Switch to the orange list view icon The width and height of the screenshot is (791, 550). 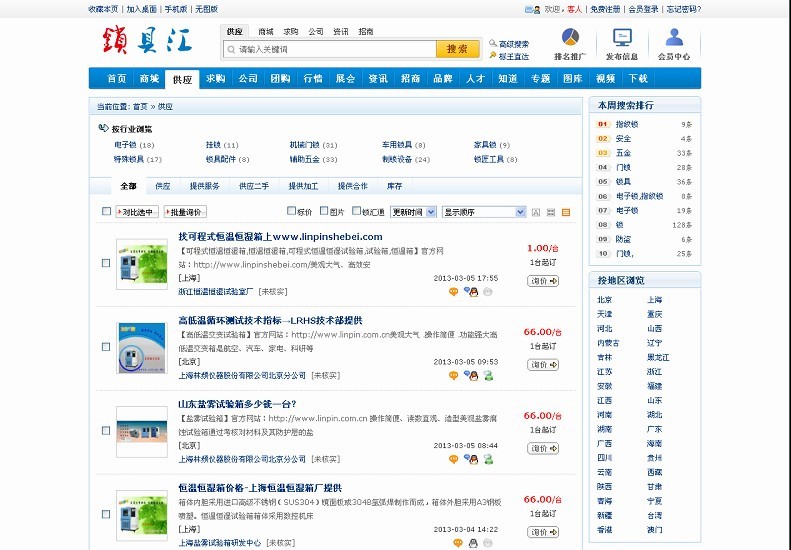click(x=566, y=212)
